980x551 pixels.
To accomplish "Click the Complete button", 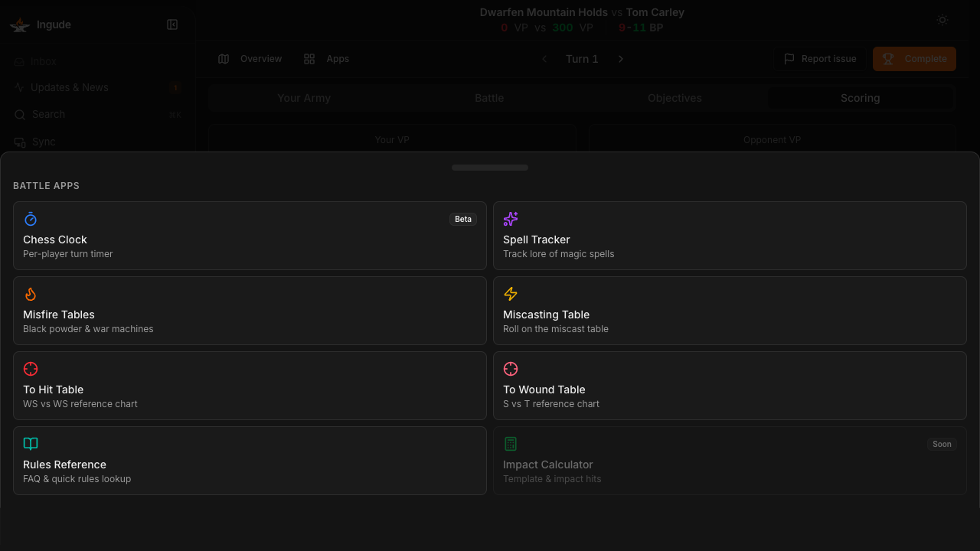I will pos(914,59).
